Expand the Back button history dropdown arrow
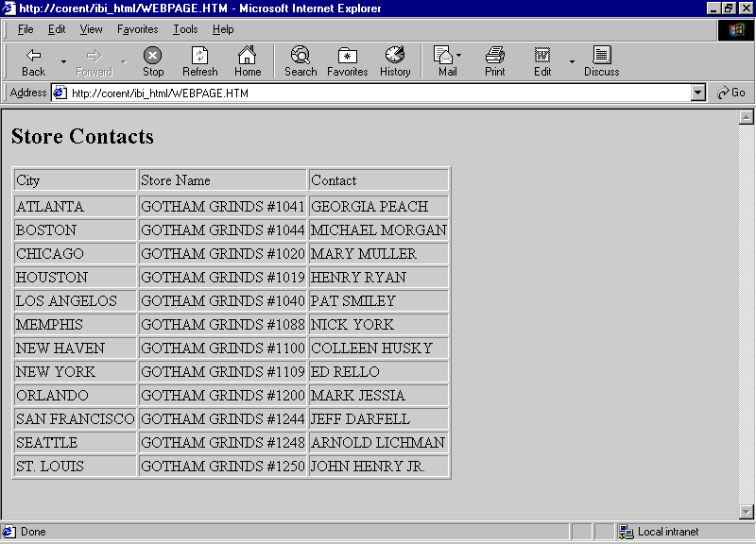756x544 pixels. (63, 62)
